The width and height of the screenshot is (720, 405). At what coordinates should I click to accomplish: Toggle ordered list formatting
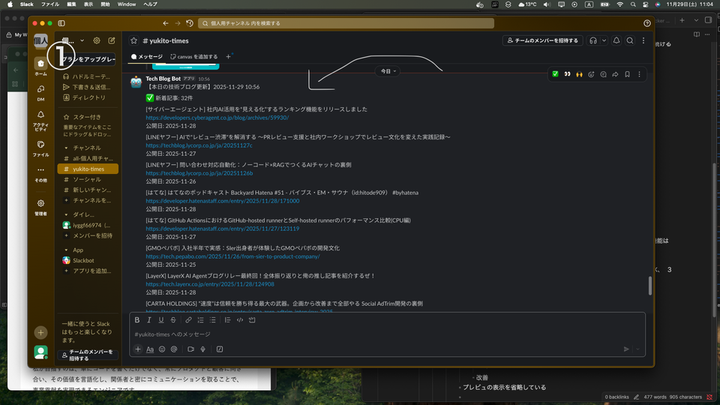click(x=201, y=320)
